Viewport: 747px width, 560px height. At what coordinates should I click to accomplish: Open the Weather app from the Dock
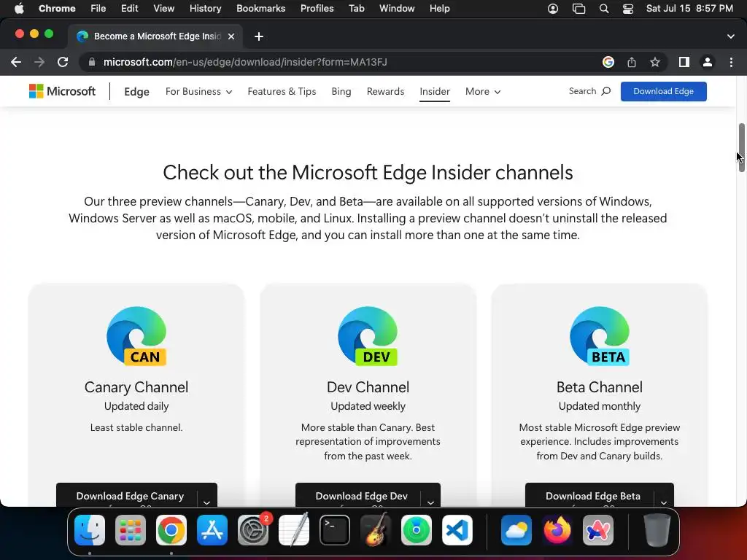[516, 530]
